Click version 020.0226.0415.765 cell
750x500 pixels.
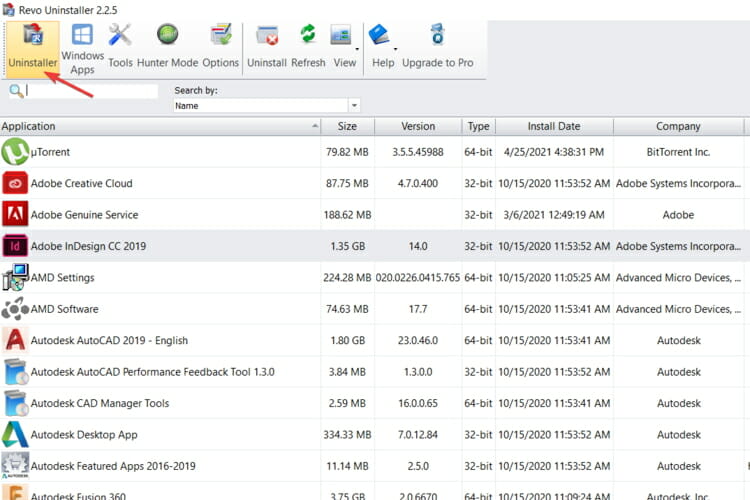coord(418,278)
